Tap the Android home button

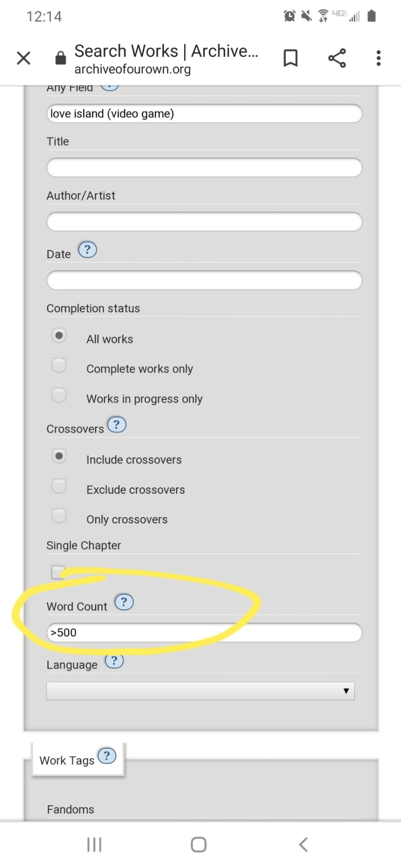(x=199, y=844)
